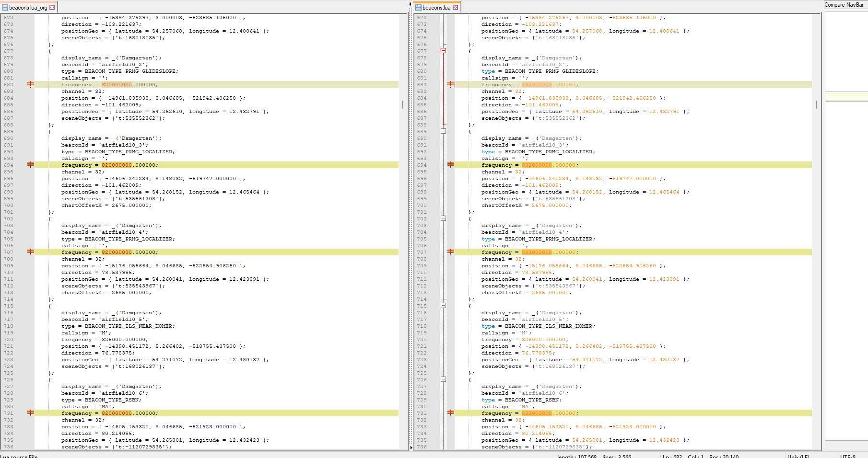This screenshot has width=868, height=458.
Task: Collapse the code block at line 702
Action: point(444,218)
